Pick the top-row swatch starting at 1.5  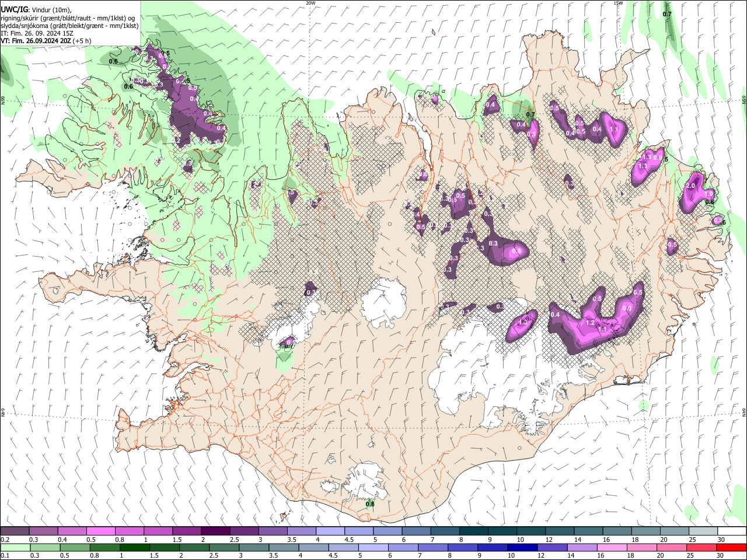click(186, 531)
